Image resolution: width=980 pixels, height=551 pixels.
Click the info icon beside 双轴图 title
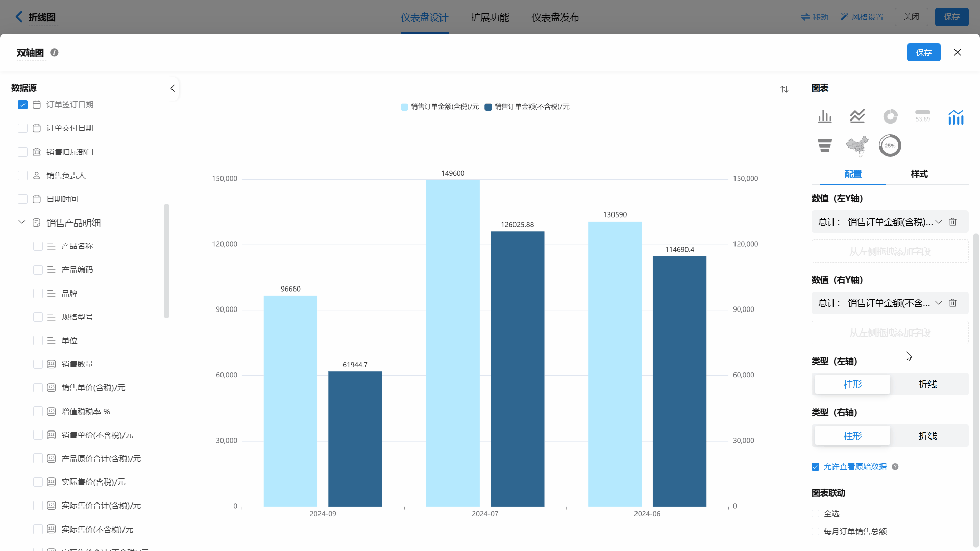[x=54, y=53]
